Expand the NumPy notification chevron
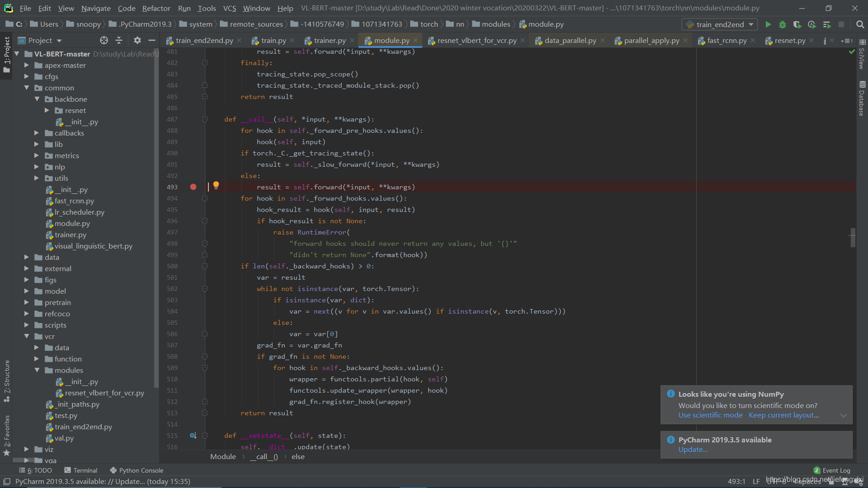 point(844,416)
